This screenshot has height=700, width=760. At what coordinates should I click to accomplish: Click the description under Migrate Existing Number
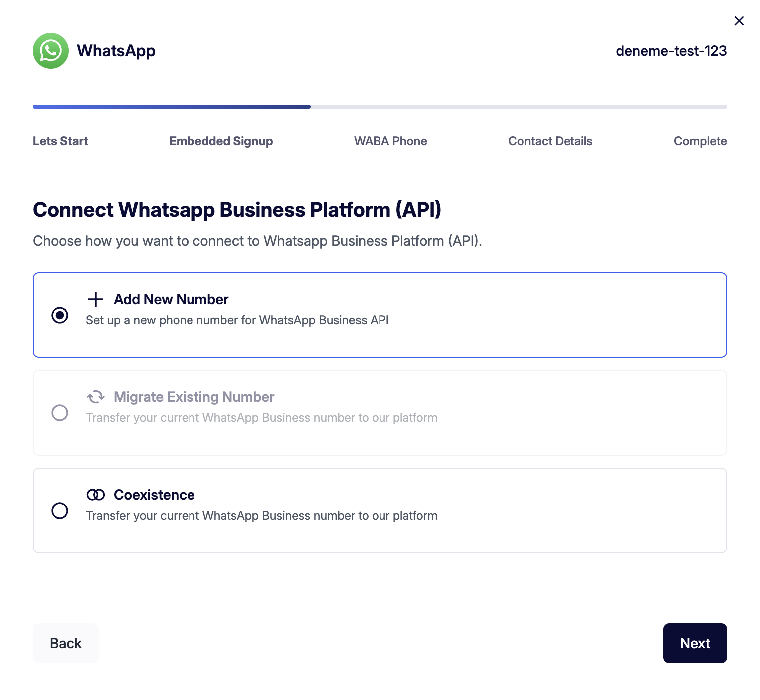tap(262, 418)
